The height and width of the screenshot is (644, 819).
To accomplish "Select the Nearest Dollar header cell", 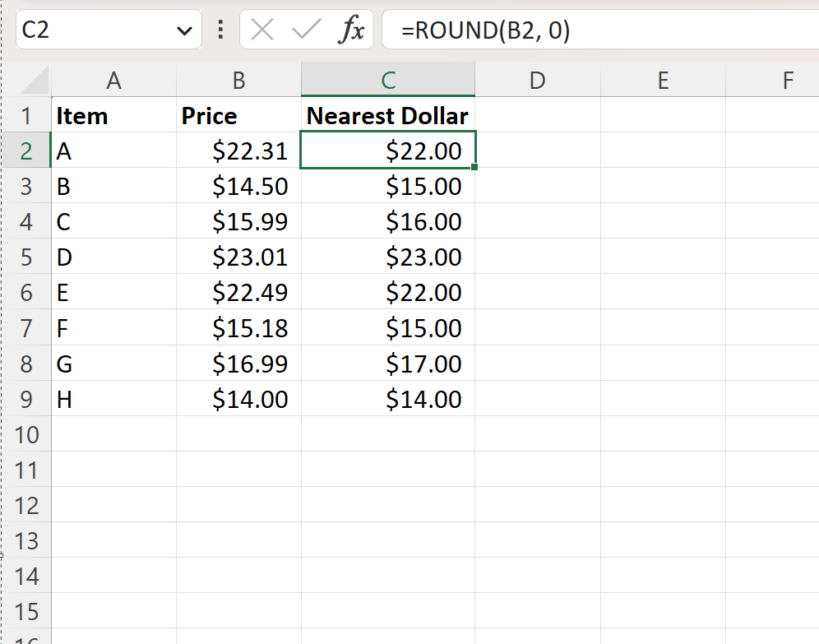I will 388,115.
